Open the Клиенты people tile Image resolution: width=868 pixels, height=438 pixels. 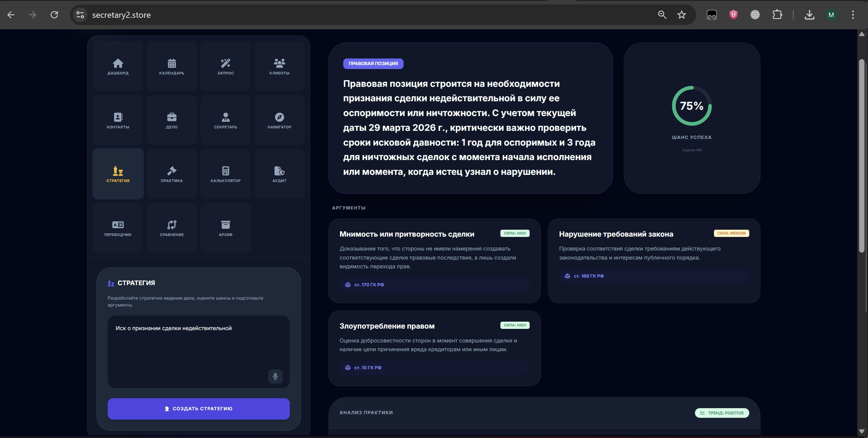[x=279, y=66]
